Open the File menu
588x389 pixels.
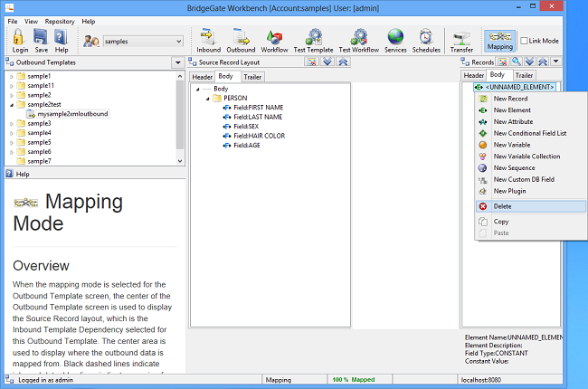coord(13,22)
